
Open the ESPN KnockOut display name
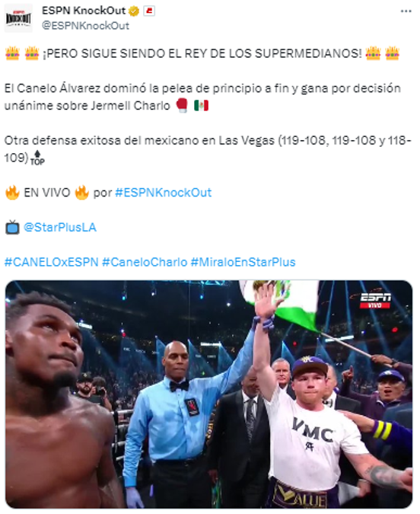[x=84, y=11]
